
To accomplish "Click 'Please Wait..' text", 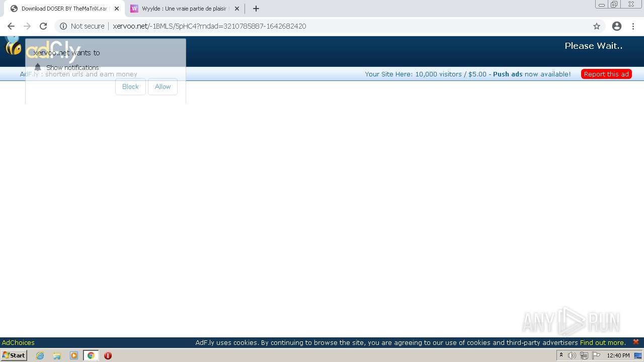I will (594, 46).
